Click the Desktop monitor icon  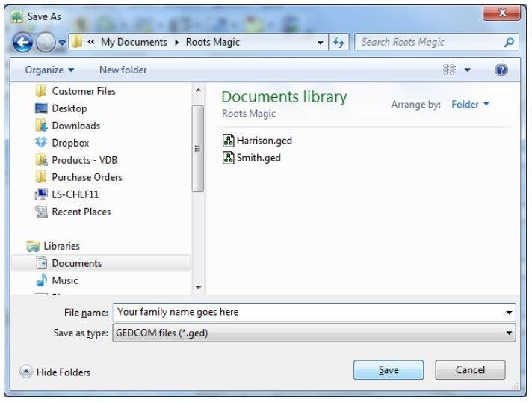tap(41, 108)
